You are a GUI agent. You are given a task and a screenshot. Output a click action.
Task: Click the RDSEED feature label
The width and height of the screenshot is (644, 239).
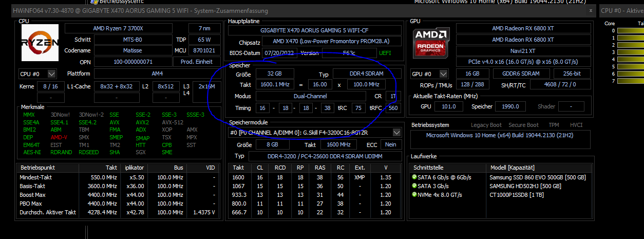(88, 152)
